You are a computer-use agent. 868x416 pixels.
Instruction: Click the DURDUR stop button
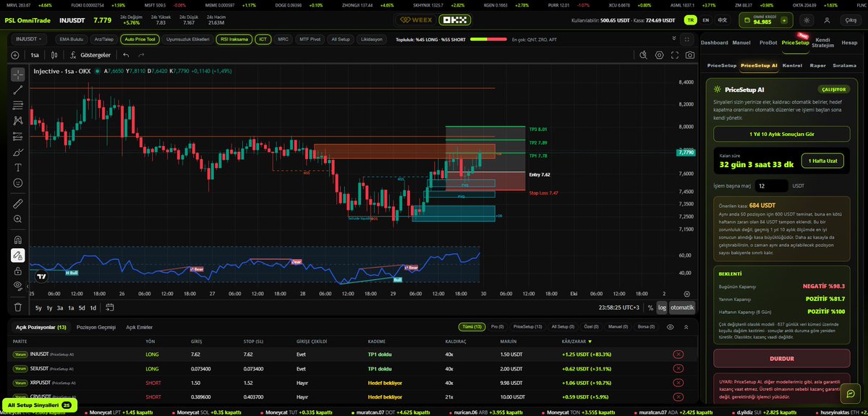780,357
